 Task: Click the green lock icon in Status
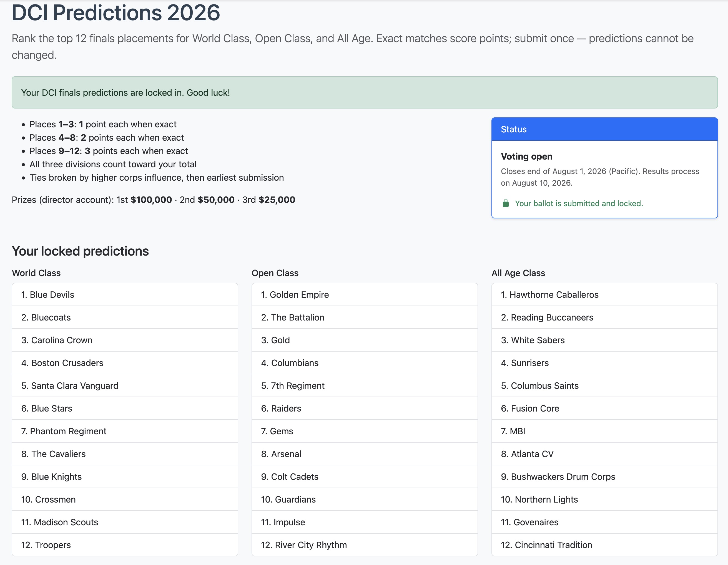click(505, 203)
